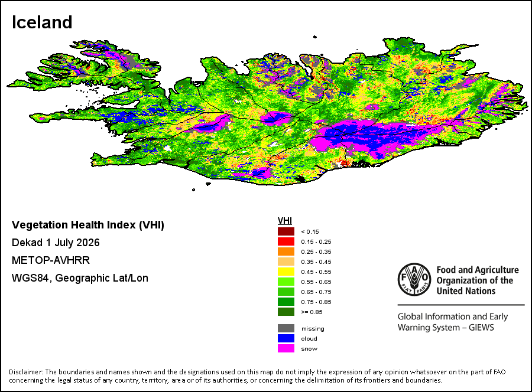The image size is (532, 392).
Task: Select the blue cloud legend swatch
Action: click(x=286, y=338)
